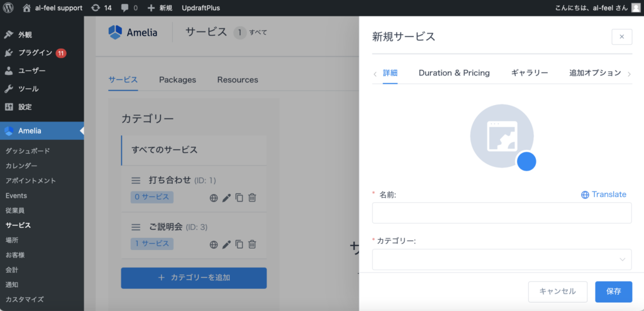
Task: Click the WordPress logo in admin bar
Action: point(9,8)
